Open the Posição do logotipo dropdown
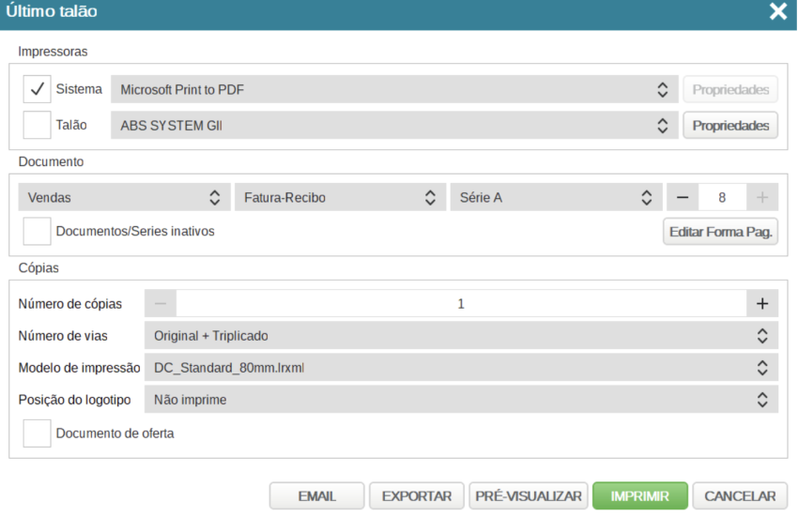The image size is (798, 532). [x=460, y=400]
